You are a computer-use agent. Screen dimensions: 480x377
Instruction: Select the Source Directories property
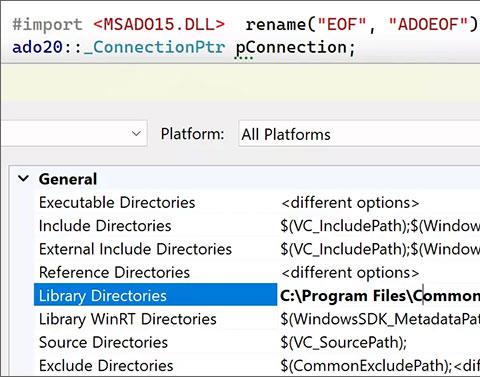click(x=103, y=343)
